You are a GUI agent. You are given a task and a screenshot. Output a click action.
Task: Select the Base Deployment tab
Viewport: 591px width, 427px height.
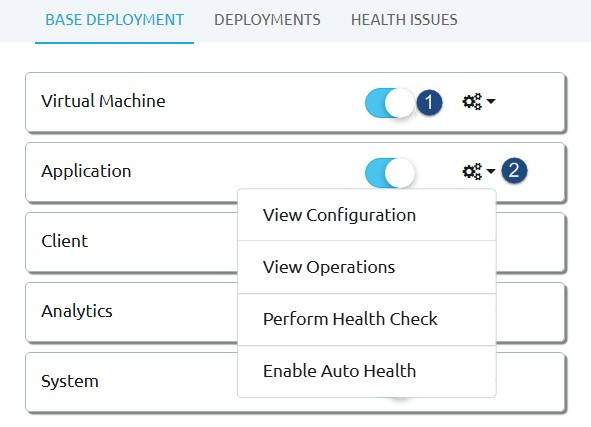(114, 20)
